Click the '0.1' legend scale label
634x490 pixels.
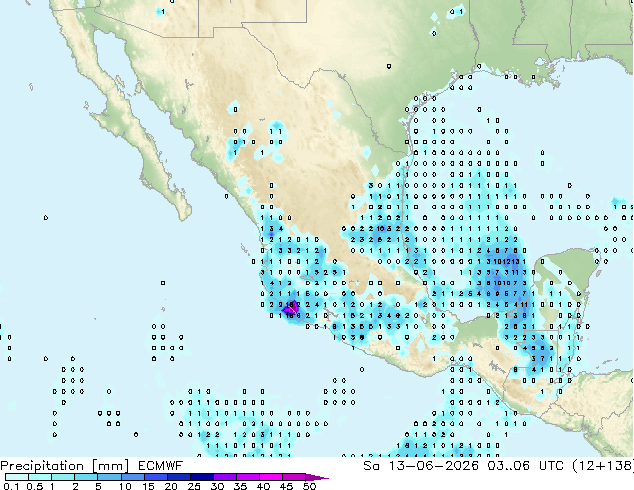click(x=11, y=486)
